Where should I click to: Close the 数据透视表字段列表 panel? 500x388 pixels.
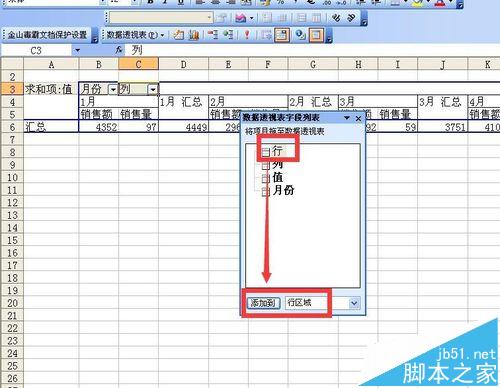(x=358, y=118)
